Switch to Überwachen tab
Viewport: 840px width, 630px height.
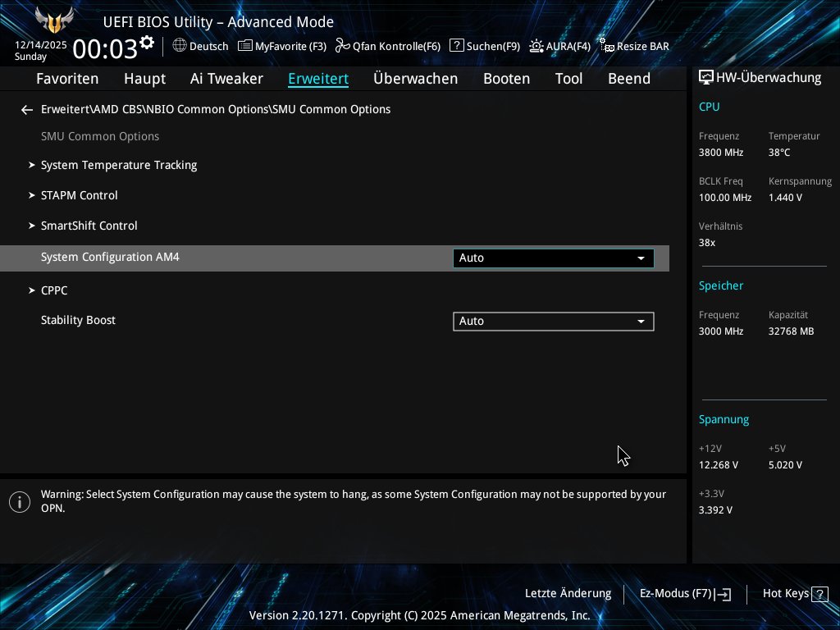click(415, 79)
